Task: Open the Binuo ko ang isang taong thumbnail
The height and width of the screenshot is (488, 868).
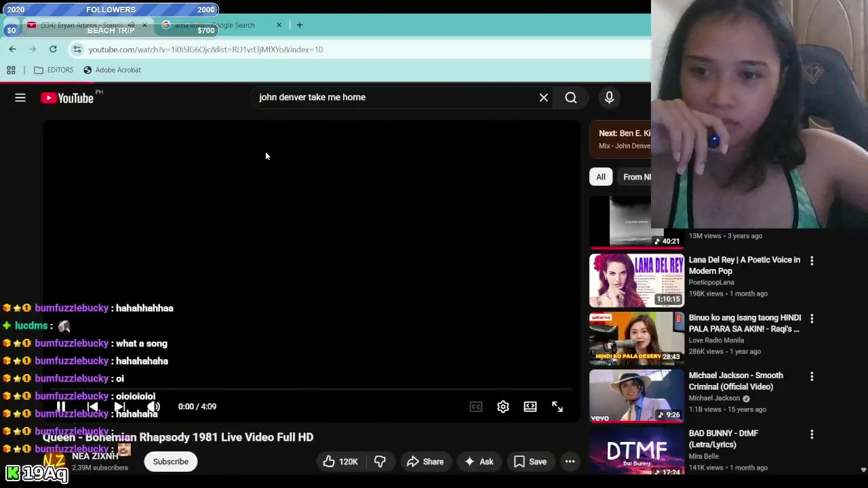Action: coord(637,338)
